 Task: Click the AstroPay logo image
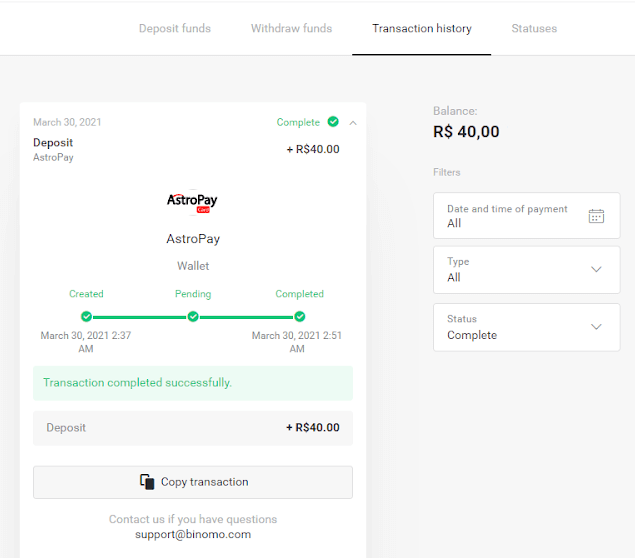click(x=192, y=202)
